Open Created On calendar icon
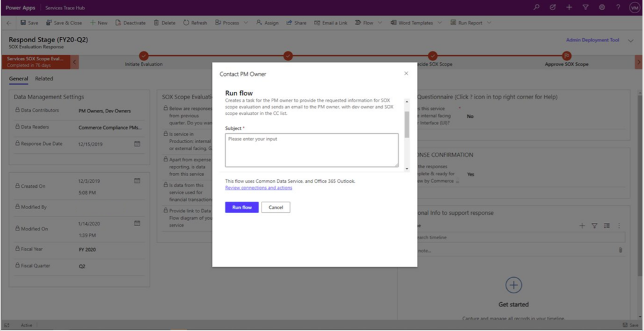Image resolution: width=644 pixels, height=331 pixels. 137,180
